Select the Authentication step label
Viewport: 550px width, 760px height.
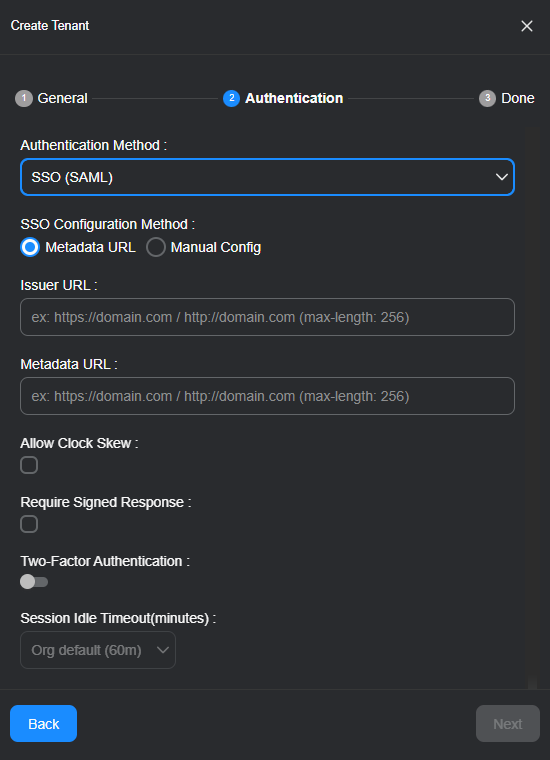[x=294, y=98]
